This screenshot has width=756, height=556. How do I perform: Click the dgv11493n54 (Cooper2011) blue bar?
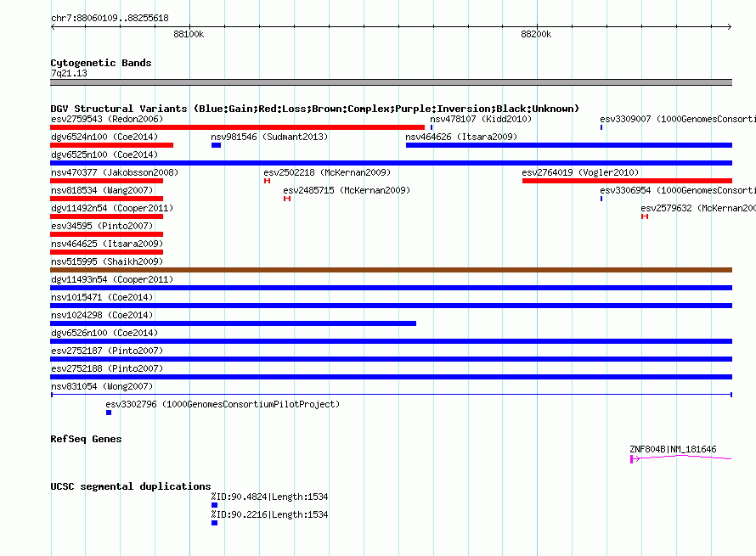pos(391,288)
